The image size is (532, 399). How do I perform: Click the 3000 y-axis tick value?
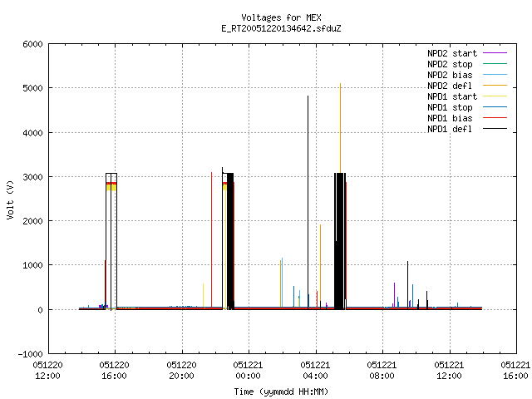32,177
